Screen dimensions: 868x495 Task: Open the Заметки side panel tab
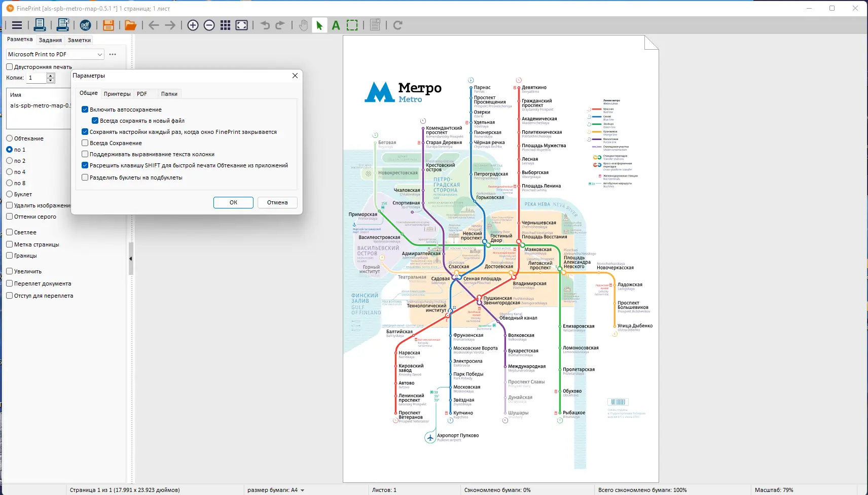click(x=79, y=40)
